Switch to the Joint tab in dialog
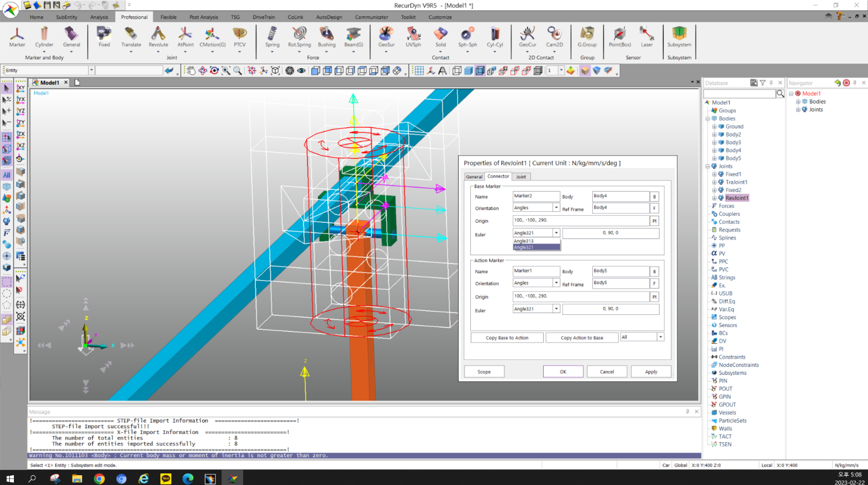The height and width of the screenshot is (485, 868). pyautogui.click(x=521, y=177)
